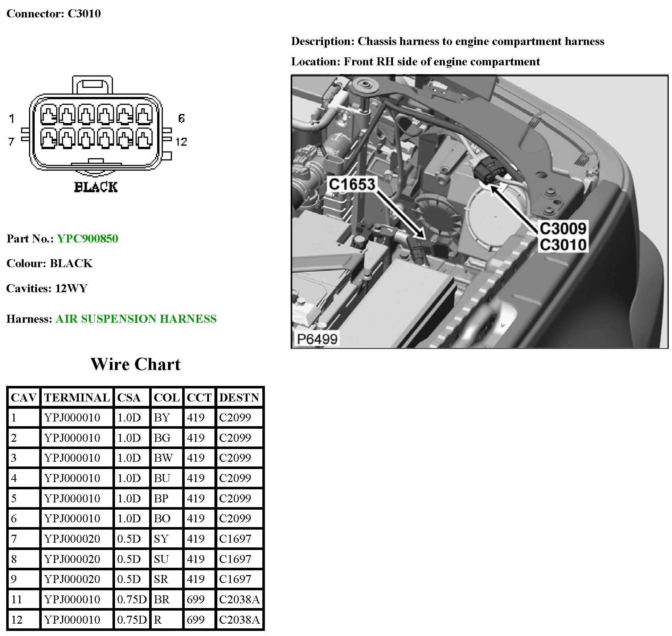Image resolution: width=672 pixels, height=636 pixels.
Task: Click the Connector: C3010 title
Action: (x=54, y=13)
